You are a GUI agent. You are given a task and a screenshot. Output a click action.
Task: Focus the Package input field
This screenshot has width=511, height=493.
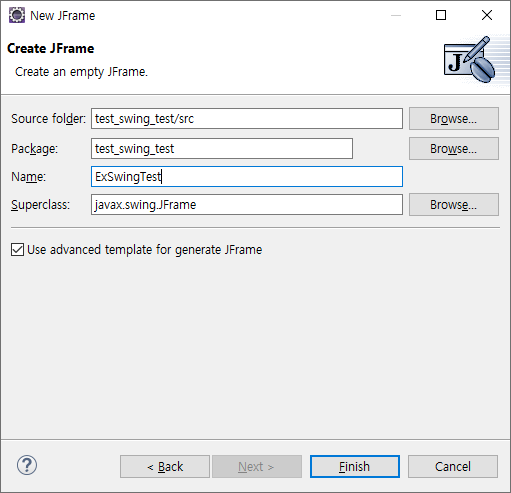coord(222,149)
